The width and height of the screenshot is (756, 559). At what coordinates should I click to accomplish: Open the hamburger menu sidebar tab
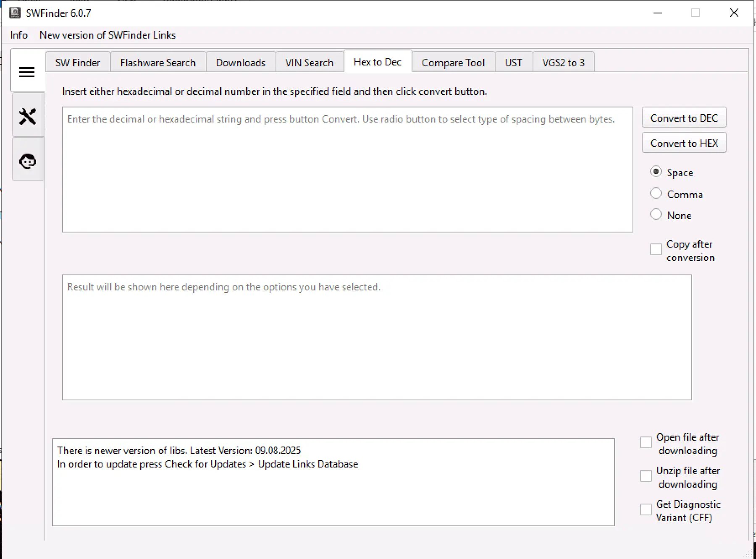coord(27,71)
